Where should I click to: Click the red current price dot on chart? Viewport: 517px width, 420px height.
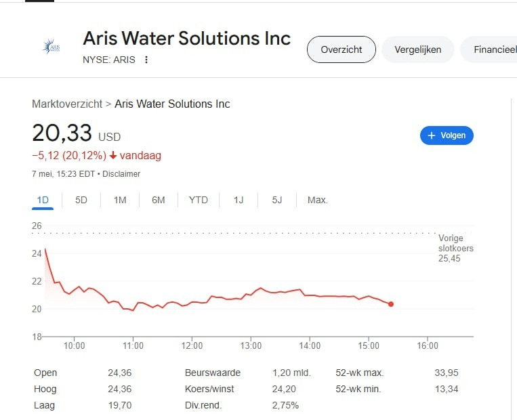pyautogui.click(x=391, y=304)
